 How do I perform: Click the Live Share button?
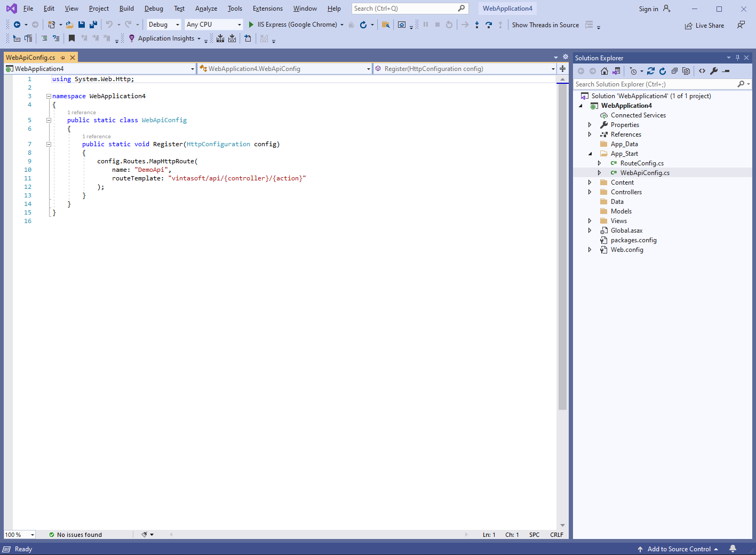click(704, 26)
